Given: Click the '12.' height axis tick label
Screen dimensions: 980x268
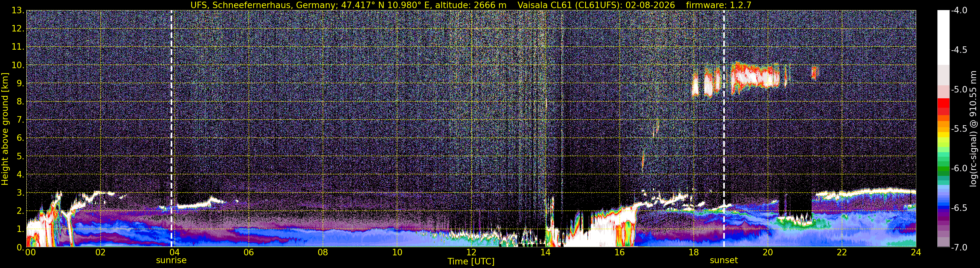Looking at the screenshot, I should [18, 29].
